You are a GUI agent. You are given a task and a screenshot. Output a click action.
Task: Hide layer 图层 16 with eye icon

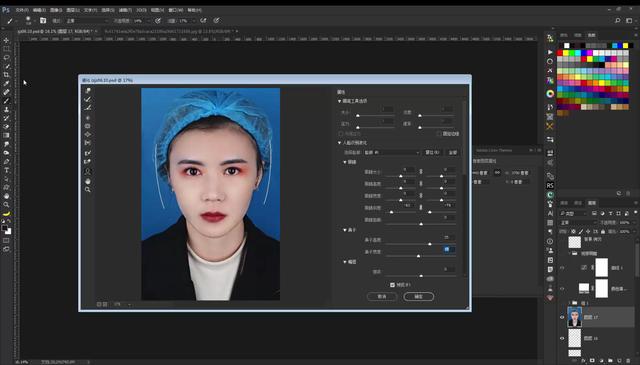coord(562,338)
